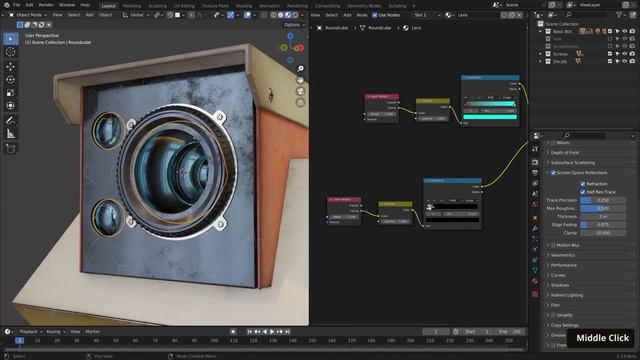The width and height of the screenshot is (640, 360).
Task: Switch to the Shading workspace tab
Action: (x=244, y=6)
